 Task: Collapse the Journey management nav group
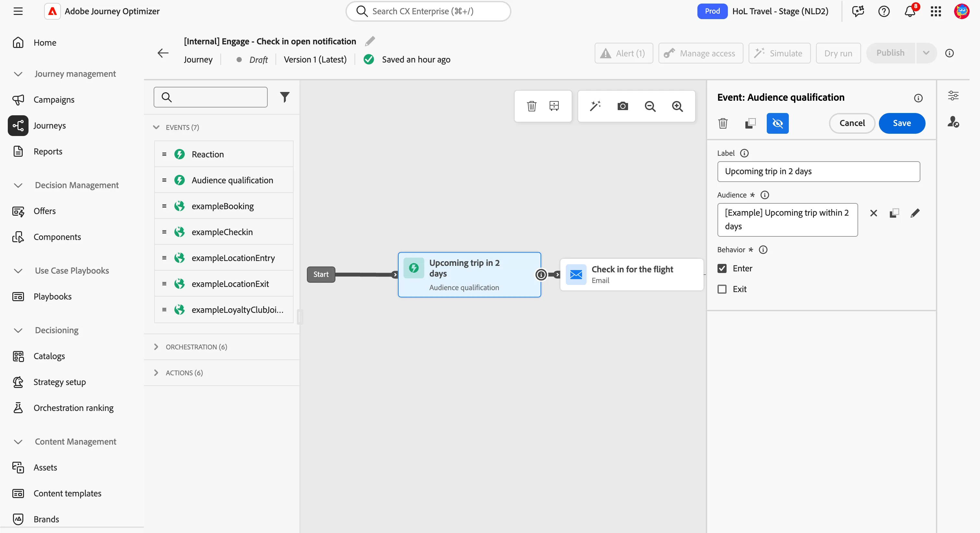coord(18,74)
